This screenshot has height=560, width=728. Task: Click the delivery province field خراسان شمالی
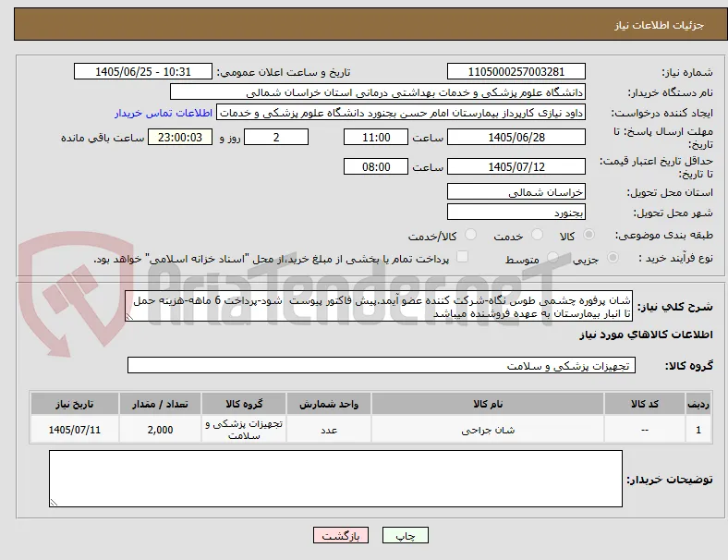click(516, 192)
